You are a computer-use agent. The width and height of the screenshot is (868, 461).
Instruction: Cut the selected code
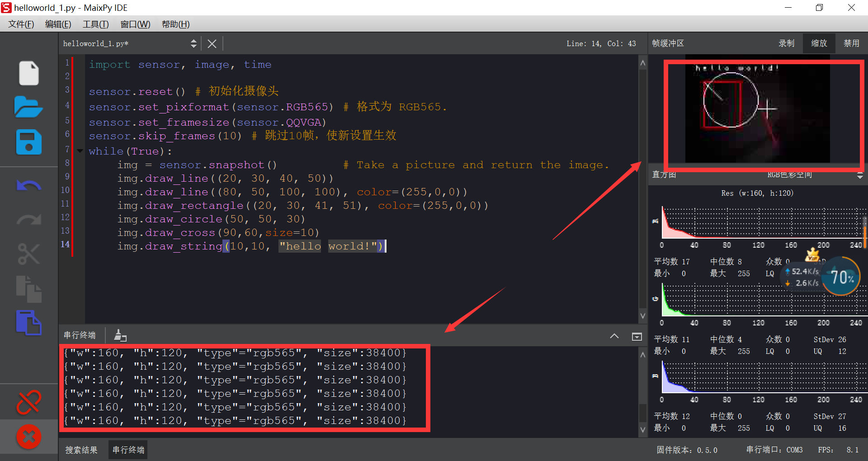pyautogui.click(x=28, y=254)
